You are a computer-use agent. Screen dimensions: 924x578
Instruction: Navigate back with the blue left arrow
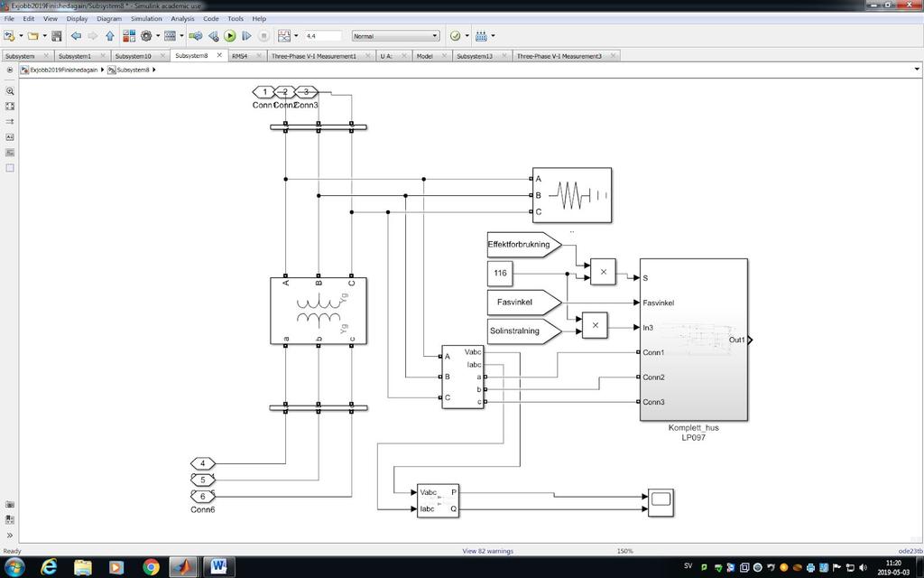click(76, 36)
